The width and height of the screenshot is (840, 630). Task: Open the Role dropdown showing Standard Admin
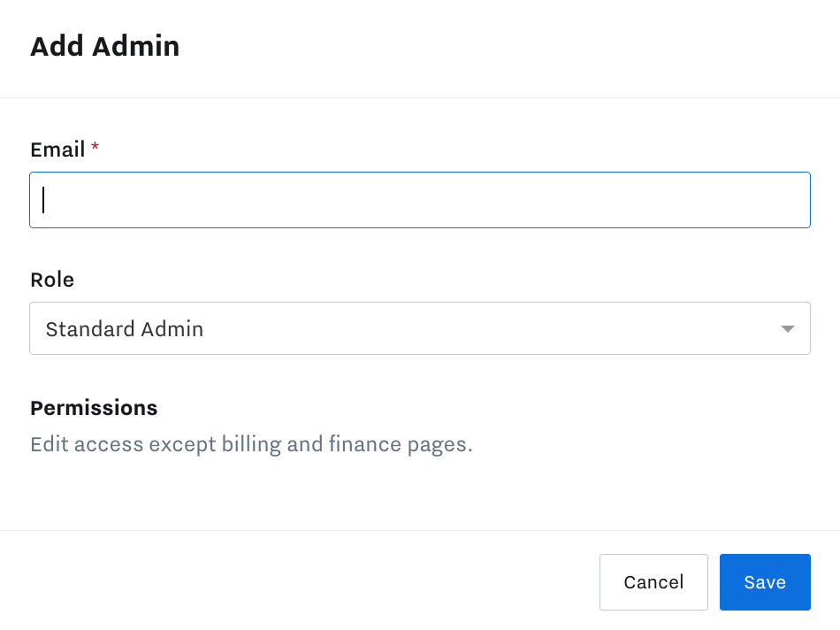420,328
